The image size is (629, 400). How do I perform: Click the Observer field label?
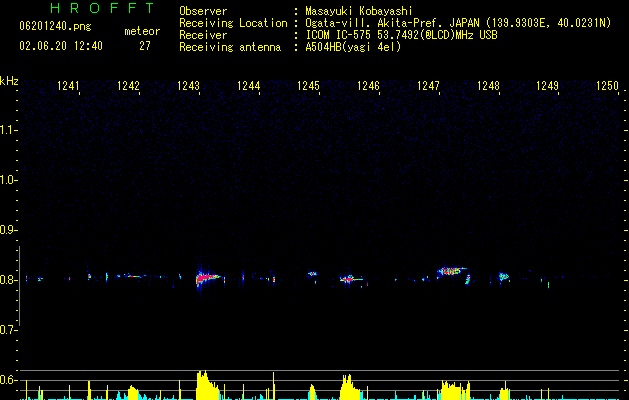pyautogui.click(x=203, y=11)
